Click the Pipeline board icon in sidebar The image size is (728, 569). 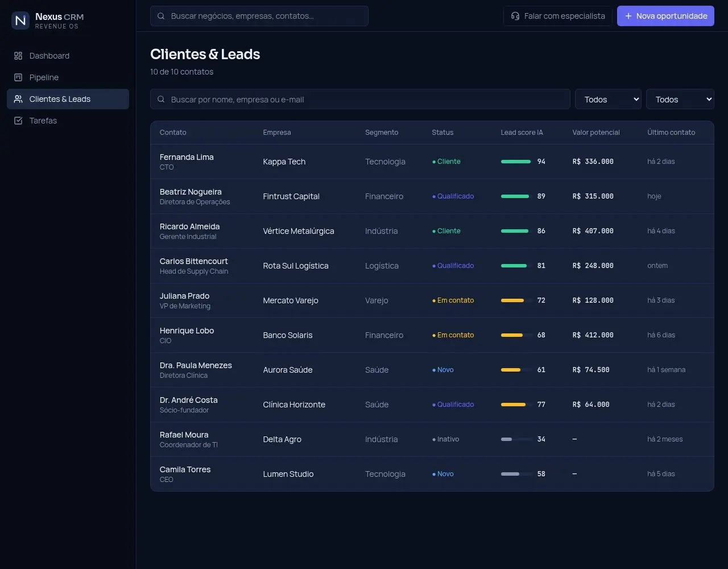coord(18,77)
